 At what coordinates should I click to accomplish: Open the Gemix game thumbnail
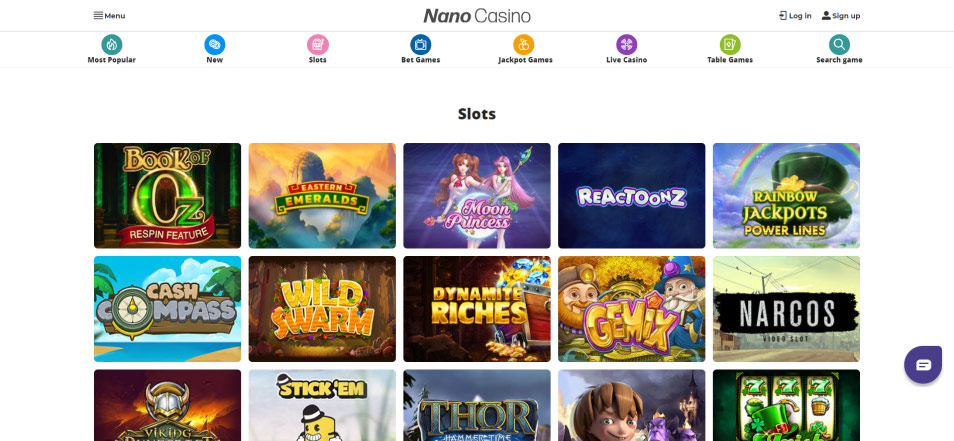tap(632, 309)
